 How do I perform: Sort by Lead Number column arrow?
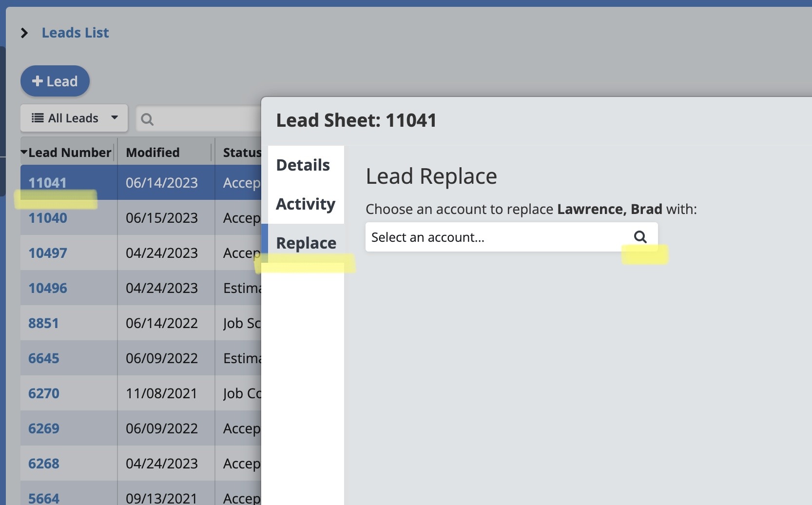coord(24,153)
